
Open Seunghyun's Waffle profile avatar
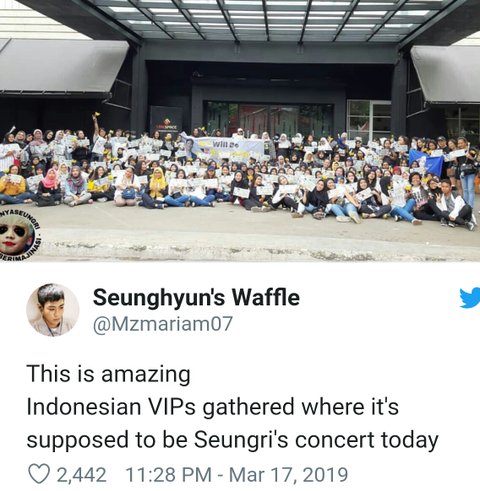coord(53,310)
